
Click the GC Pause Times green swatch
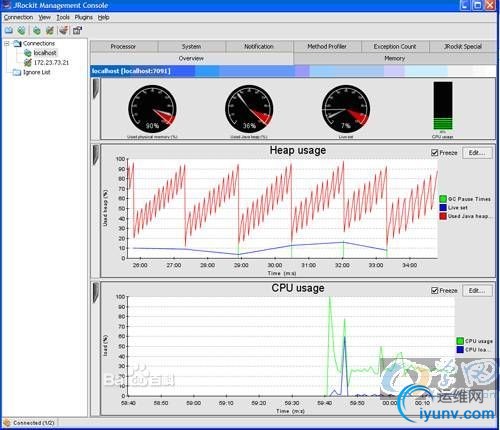[x=443, y=199]
